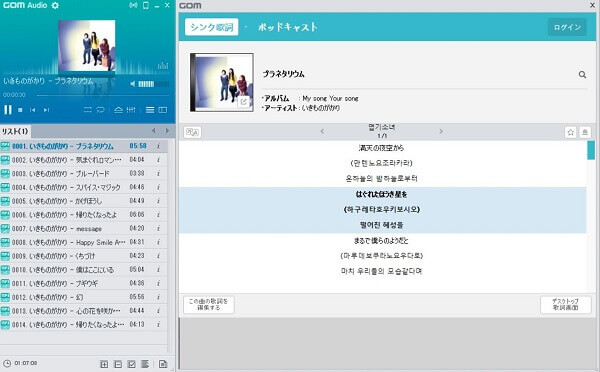Select track 0001 プラネタリウム
Screen dimensions: 600x372
(x=83, y=146)
